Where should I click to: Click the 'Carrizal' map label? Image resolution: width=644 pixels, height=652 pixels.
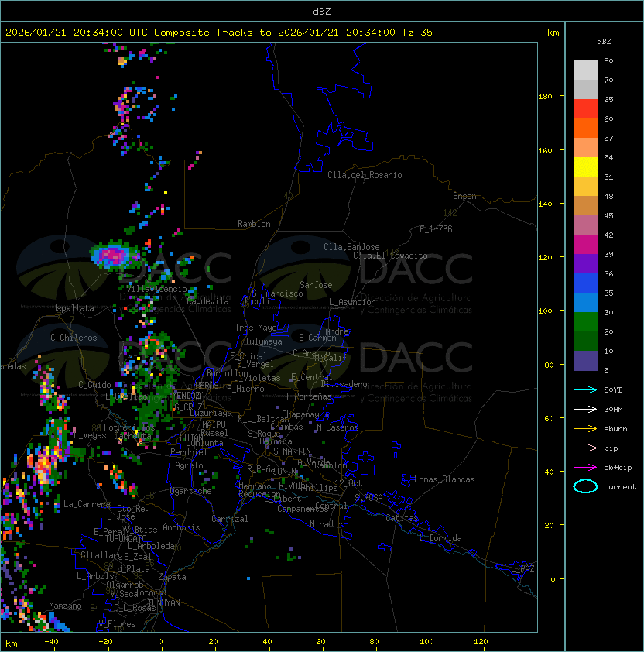tap(230, 519)
